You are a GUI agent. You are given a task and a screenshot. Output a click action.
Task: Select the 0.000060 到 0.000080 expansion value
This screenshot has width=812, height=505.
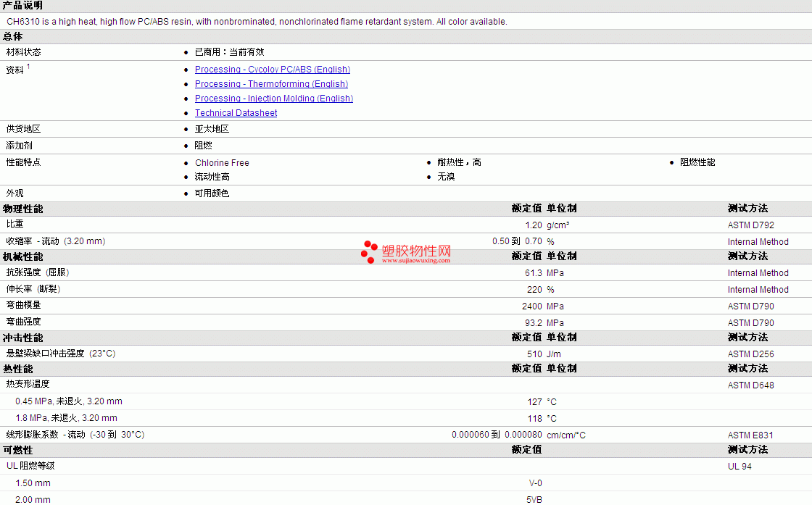point(497,435)
